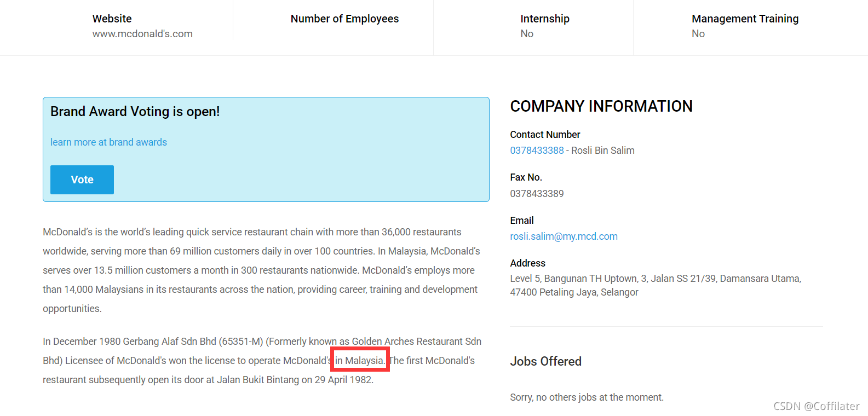Open email link rosli.salim@my.mcd.com
Screen dimensions: 868x416
coord(564,236)
